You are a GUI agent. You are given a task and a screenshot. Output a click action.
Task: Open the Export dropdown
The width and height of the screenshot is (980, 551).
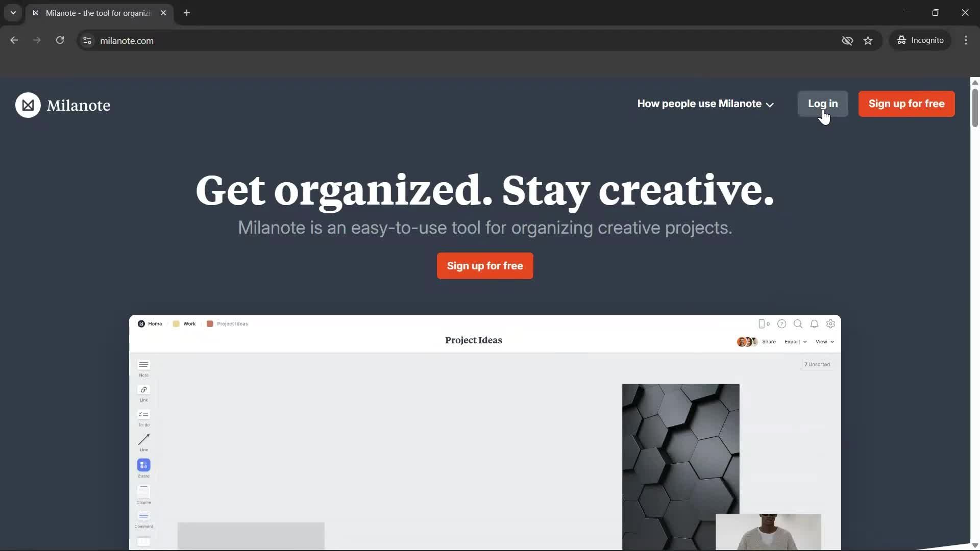click(x=795, y=342)
